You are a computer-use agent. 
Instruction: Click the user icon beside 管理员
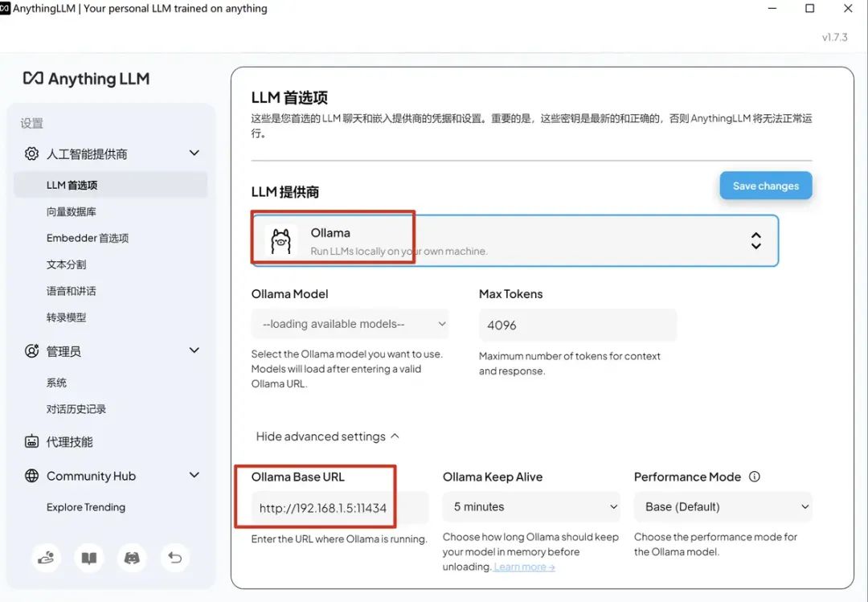coord(31,350)
